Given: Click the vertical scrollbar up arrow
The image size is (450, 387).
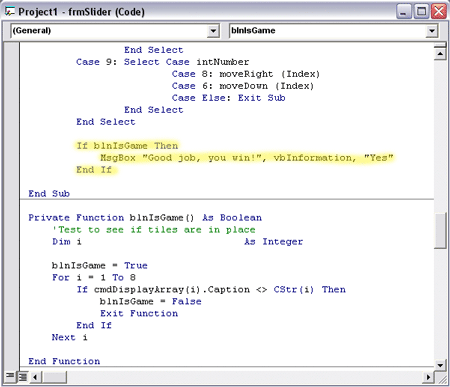Looking at the screenshot, I should coord(440,53).
